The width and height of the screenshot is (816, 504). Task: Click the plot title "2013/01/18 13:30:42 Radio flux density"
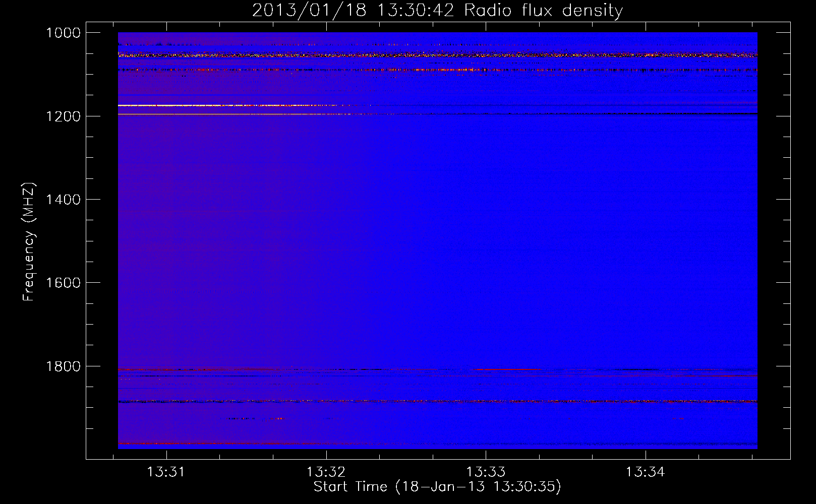click(437, 11)
